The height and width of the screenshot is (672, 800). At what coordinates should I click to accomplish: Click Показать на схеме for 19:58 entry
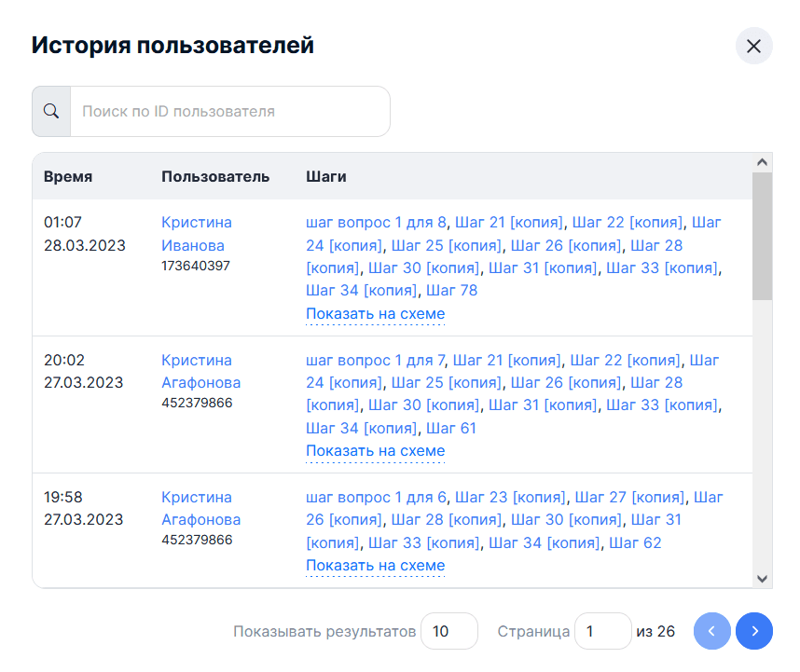(x=375, y=566)
